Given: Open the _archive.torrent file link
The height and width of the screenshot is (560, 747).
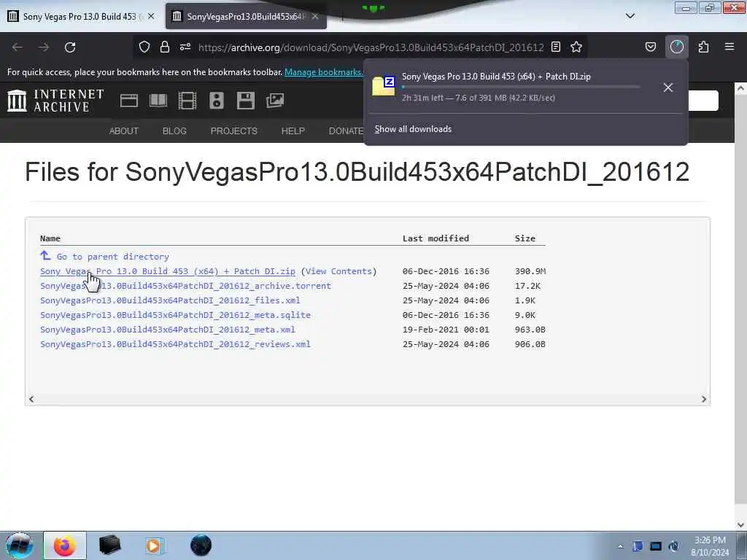Looking at the screenshot, I should pyautogui.click(x=185, y=286).
